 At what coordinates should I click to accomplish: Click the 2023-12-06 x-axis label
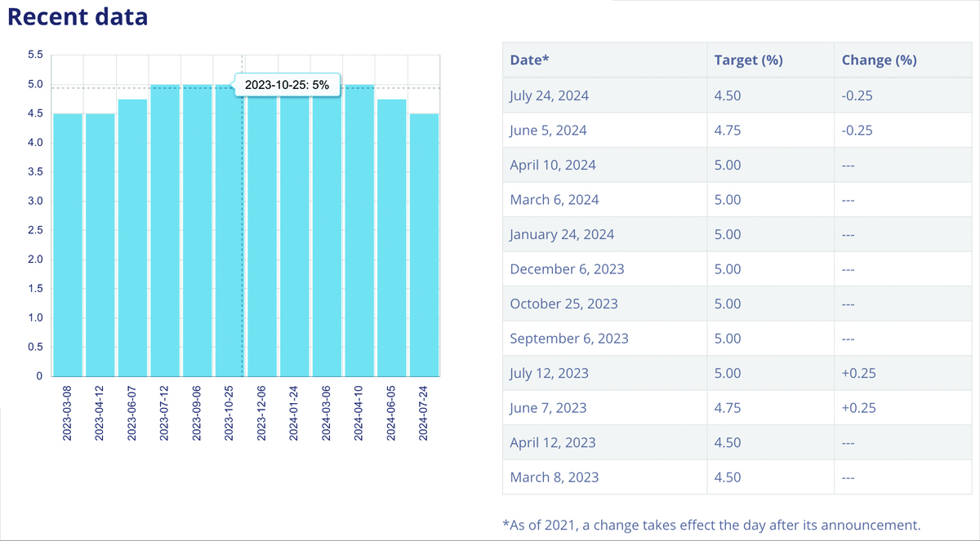262,412
